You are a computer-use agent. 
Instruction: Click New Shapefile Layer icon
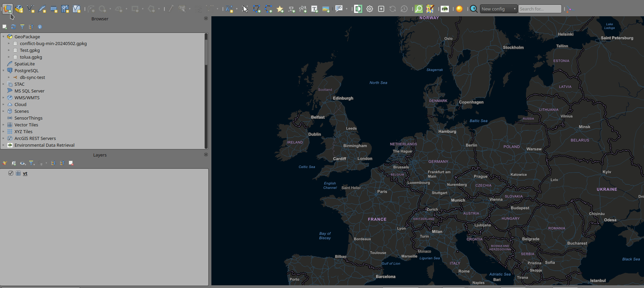[30, 9]
